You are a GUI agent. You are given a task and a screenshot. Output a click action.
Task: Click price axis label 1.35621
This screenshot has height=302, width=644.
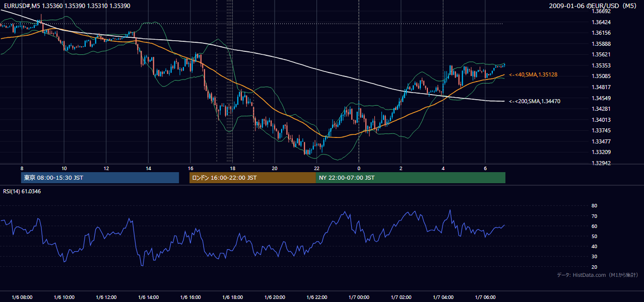tap(601, 54)
